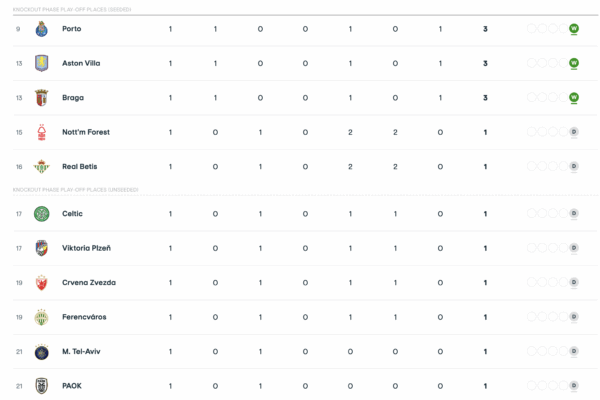This screenshot has width=600, height=400.
Task: Open the Viktoria Plzeň team name link
Action: click(88, 248)
